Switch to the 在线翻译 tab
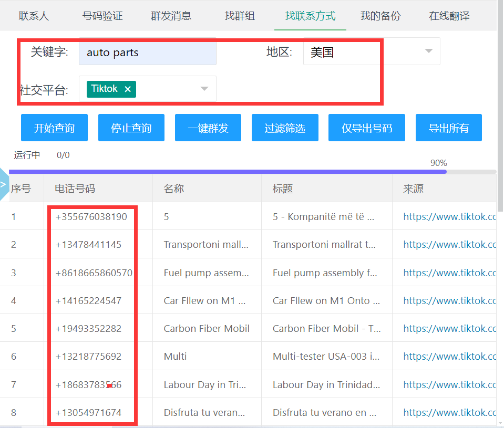 point(449,16)
